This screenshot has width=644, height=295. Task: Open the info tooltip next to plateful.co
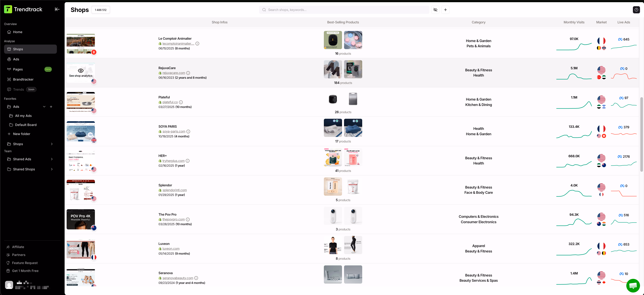click(x=181, y=102)
